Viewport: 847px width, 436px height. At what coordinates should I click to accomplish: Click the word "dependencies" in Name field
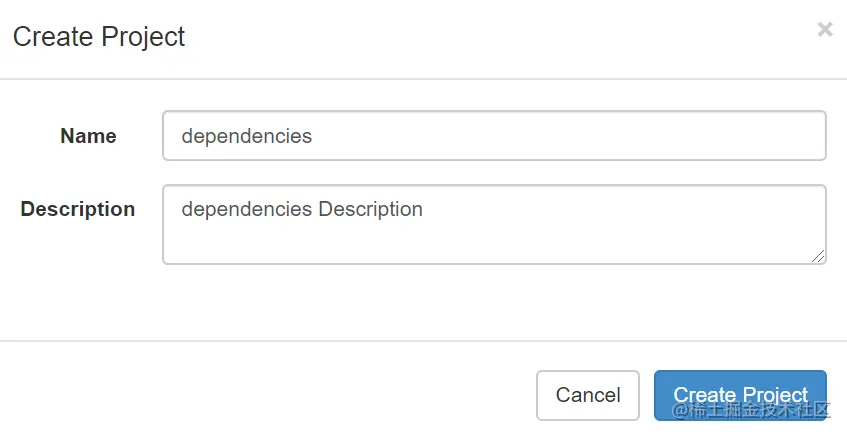coord(246,136)
